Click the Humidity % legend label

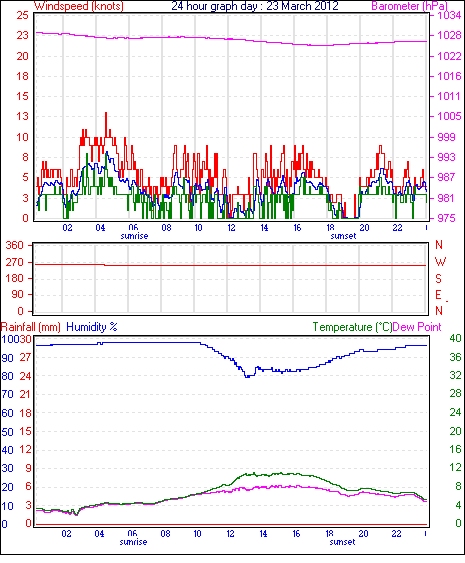pos(92,327)
